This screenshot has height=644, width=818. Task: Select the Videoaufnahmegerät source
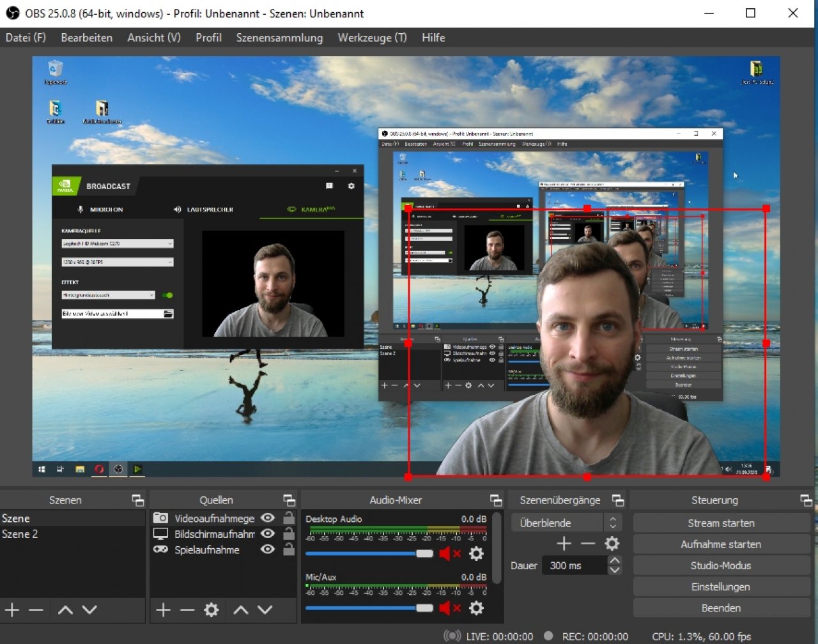(x=214, y=518)
